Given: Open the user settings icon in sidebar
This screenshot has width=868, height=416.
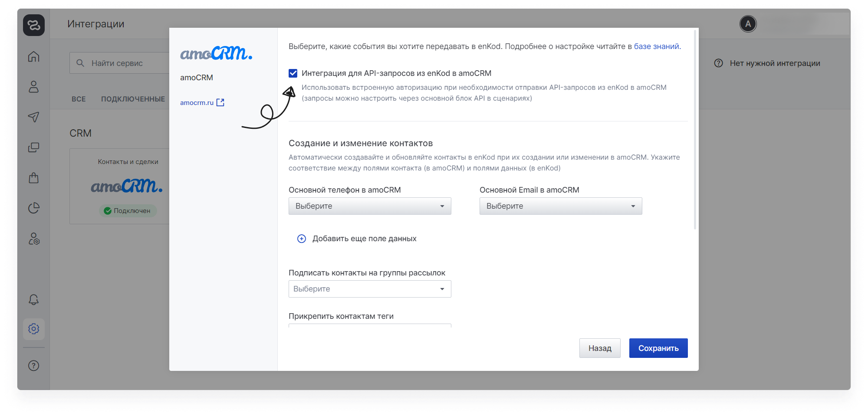Looking at the screenshot, I should (x=34, y=239).
